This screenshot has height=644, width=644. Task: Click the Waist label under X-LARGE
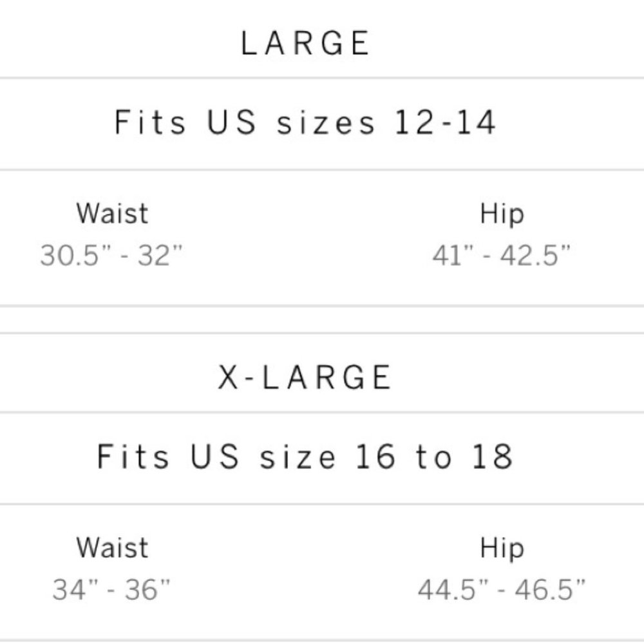coord(112,547)
